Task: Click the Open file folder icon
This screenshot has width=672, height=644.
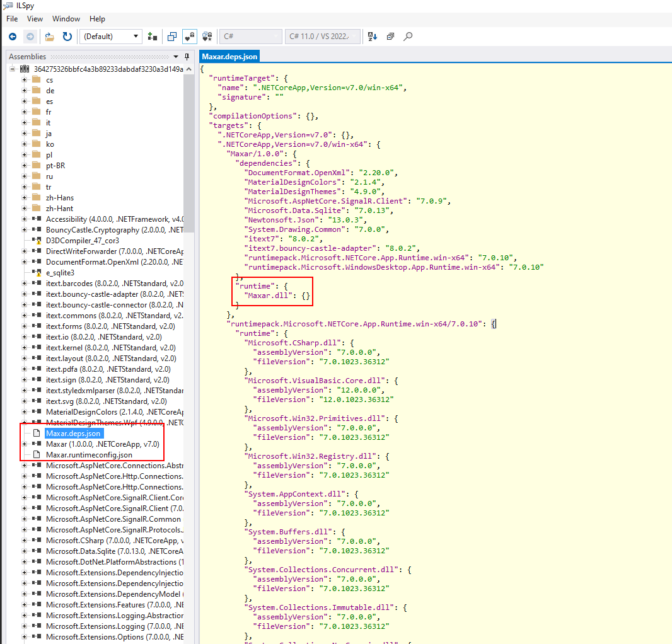Action: click(x=49, y=37)
